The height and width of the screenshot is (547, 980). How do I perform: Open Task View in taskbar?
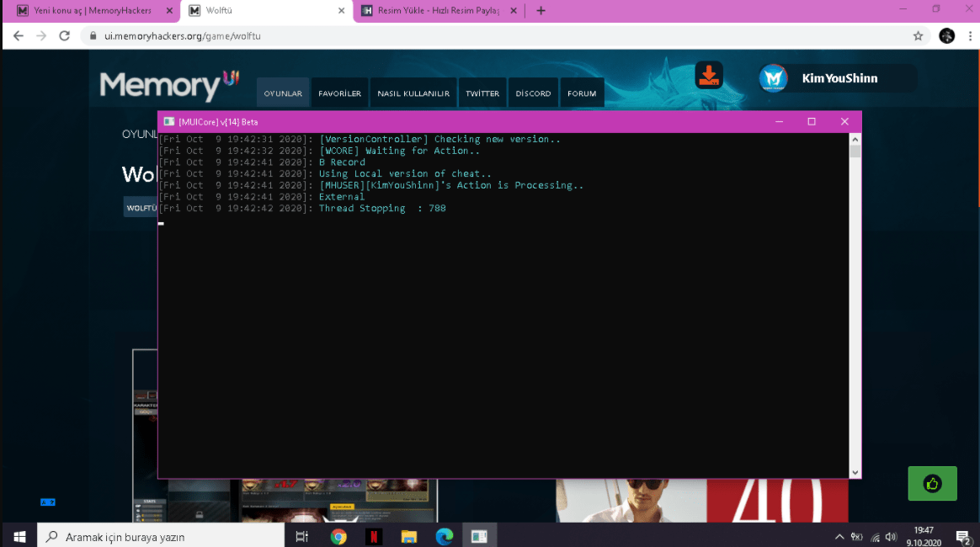tap(302, 536)
